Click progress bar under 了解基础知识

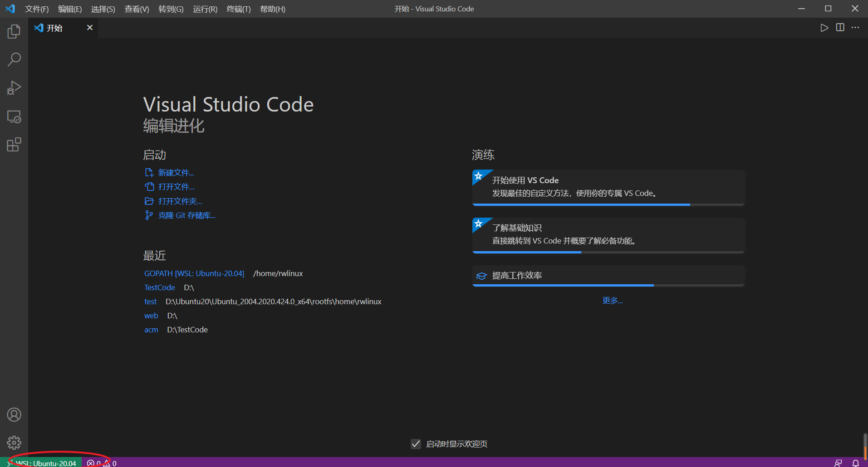tap(608, 252)
